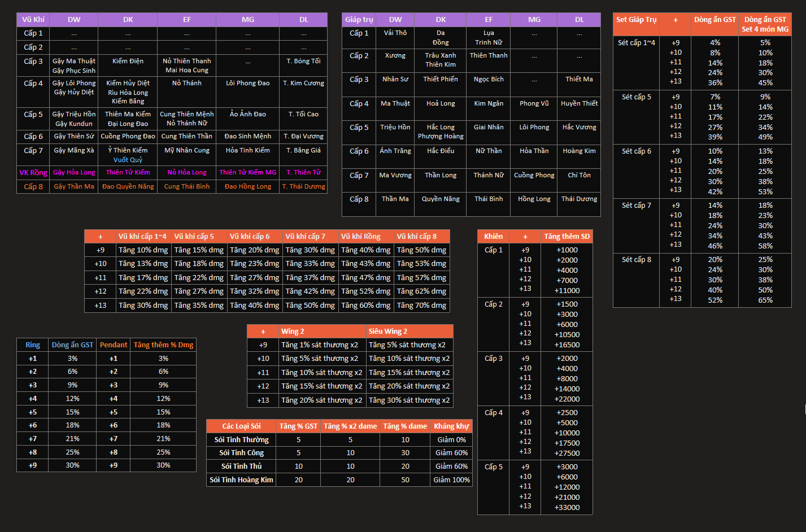806x532 pixels.
Task: Select the "Tăng 30% sát thương x2" cell
Action: [409, 400]
